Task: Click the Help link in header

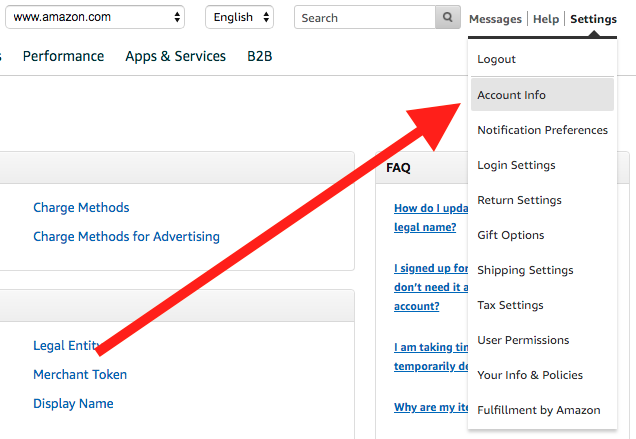Action: [546, 19]
